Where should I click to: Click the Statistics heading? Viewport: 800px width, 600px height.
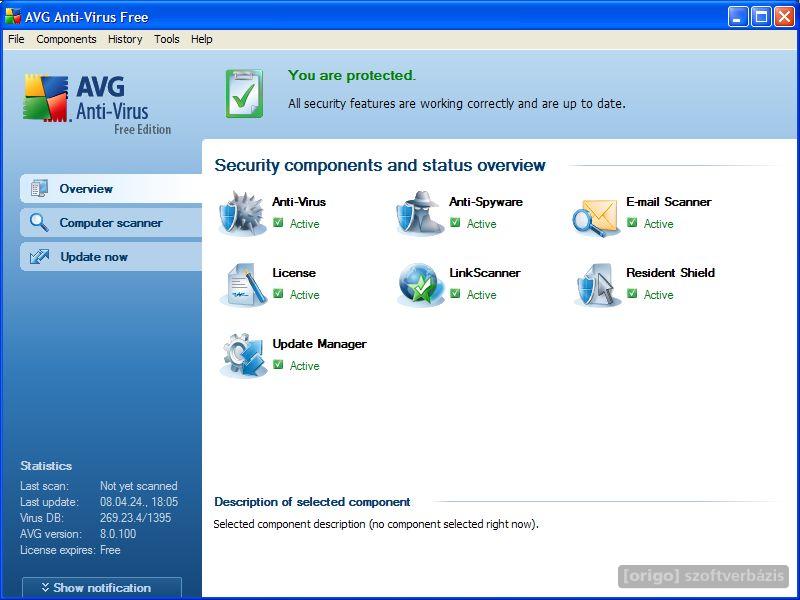click(46, 466)
